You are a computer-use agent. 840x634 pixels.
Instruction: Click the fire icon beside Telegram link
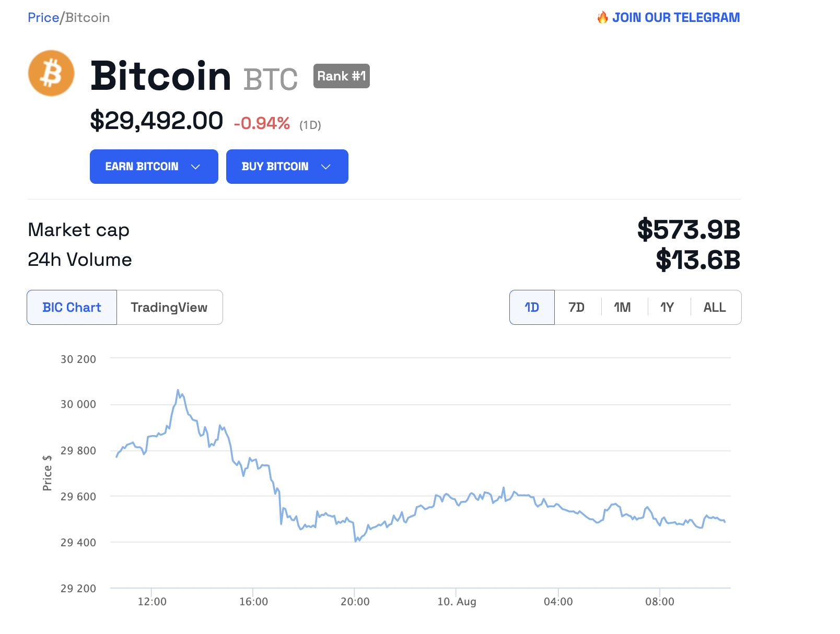602,18
